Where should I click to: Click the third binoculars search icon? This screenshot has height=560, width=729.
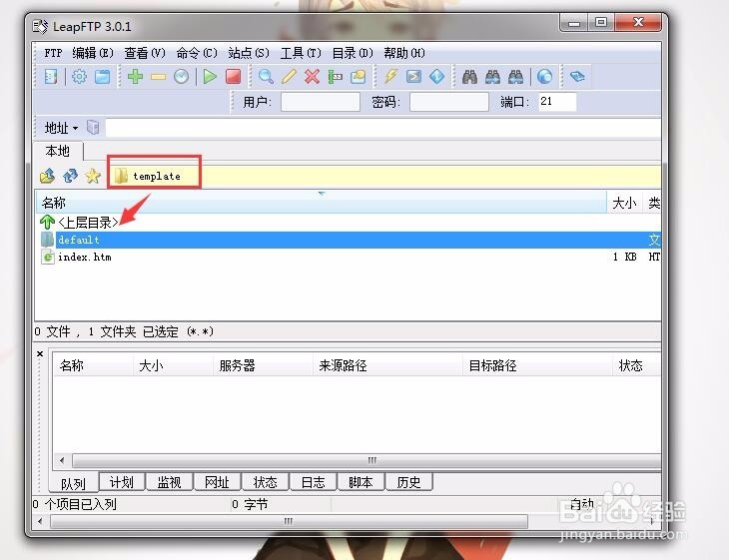[x=515, y=77]
